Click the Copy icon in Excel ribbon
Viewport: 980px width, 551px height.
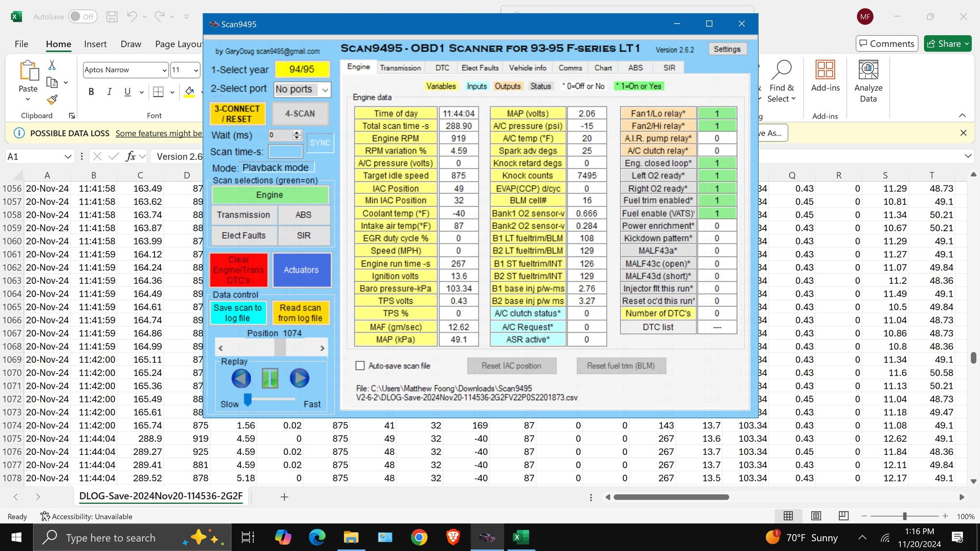pyautogui.click(x=52, y=82)
